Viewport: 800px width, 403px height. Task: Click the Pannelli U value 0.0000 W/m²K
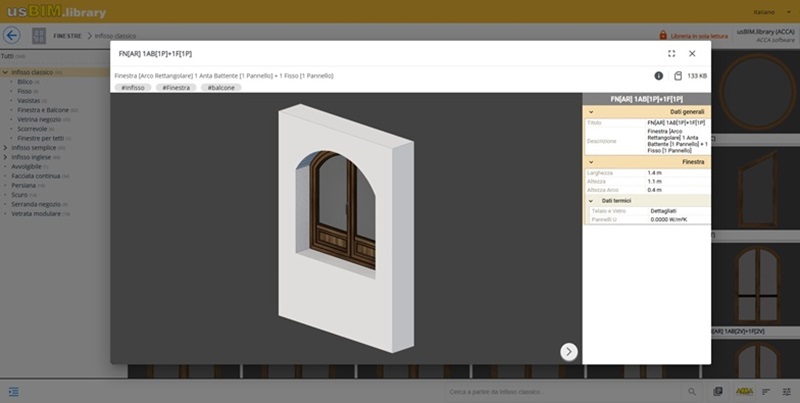[x=669, y=219]
